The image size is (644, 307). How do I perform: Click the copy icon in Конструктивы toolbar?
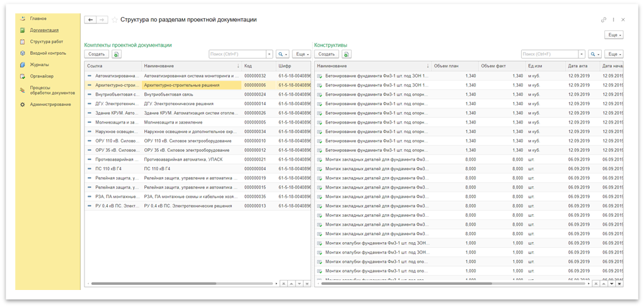pos(347,55)
